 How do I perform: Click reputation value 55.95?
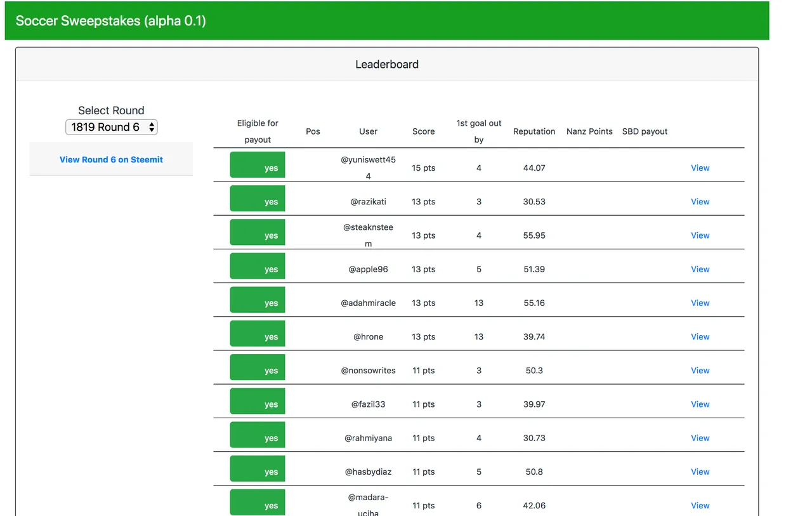pyautogui.click(x=534, y=235)
